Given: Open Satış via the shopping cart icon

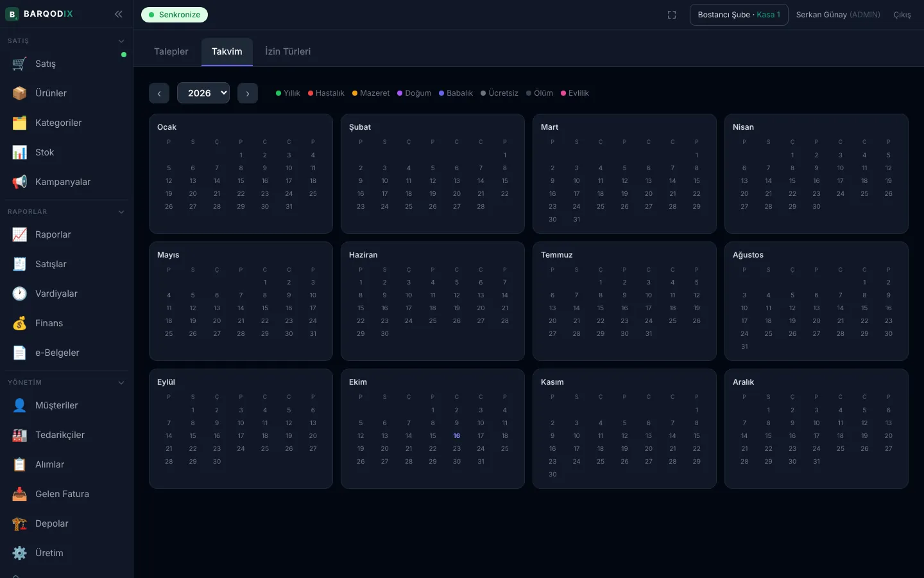Looking at the screenshot, I should click(x=19, y=64).
